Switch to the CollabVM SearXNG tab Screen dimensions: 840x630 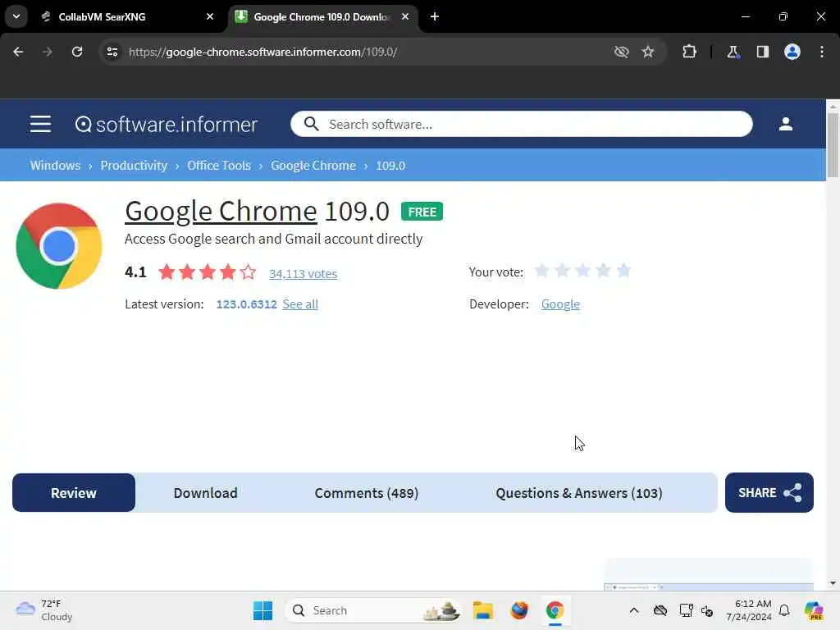[x=127, y=16]
